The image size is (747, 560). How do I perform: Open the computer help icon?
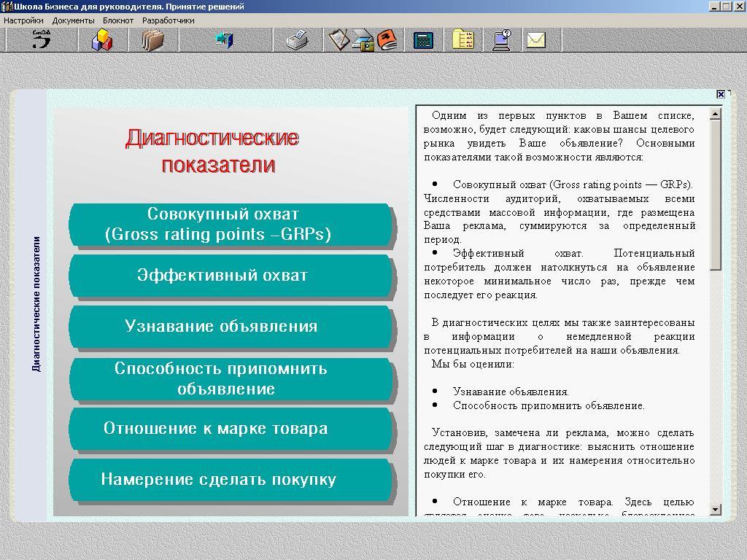pos(502,40)
